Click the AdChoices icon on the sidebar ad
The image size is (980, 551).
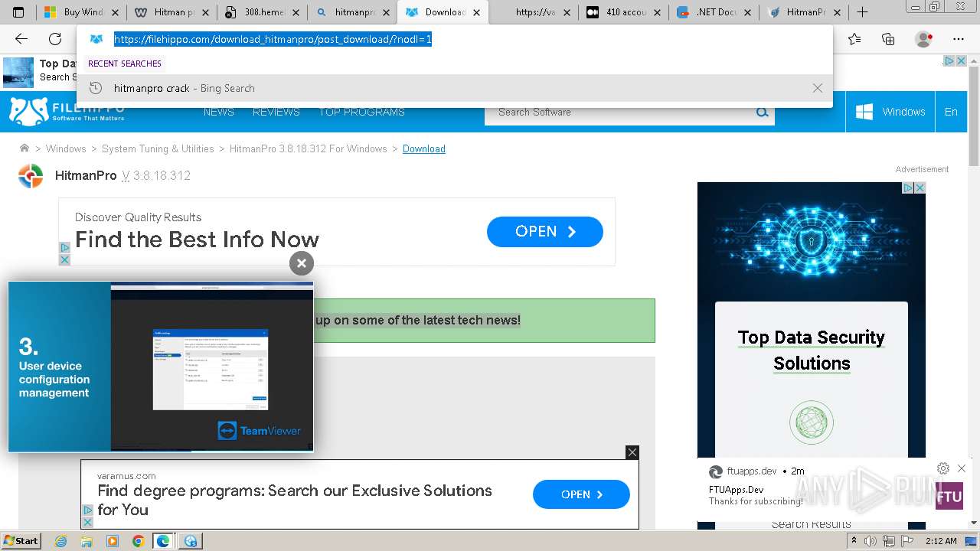coord(907,187)
